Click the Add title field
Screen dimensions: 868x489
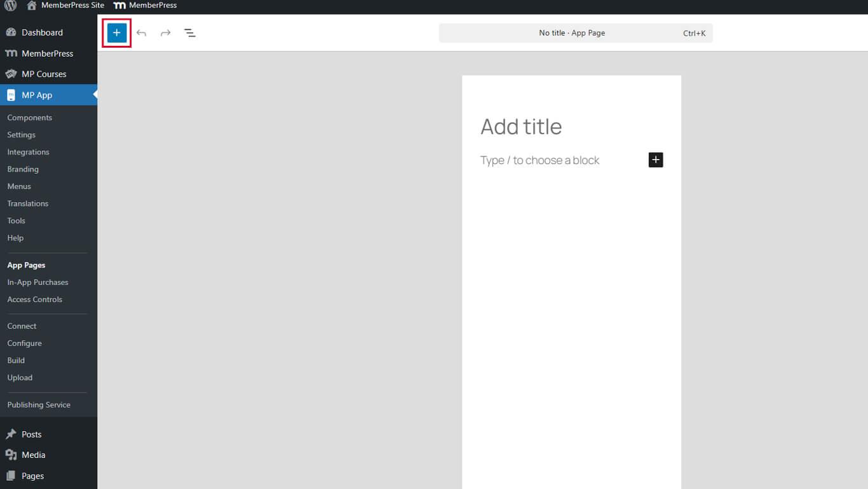pos(521,127)
